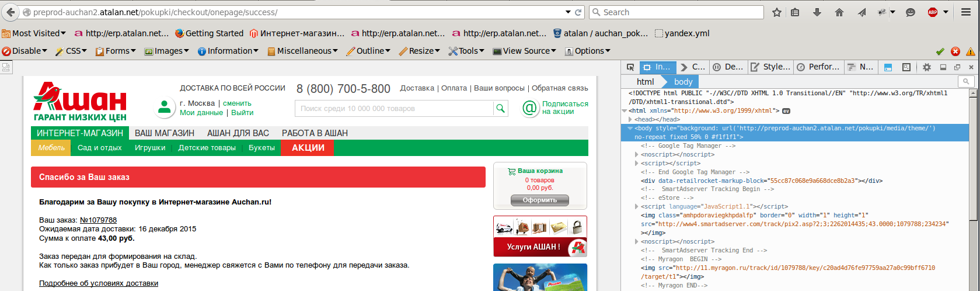The height and width of the screenshot is (291, 980).
Task: Click the smiley chat bubble icon
Action: (x=910, y=12)
